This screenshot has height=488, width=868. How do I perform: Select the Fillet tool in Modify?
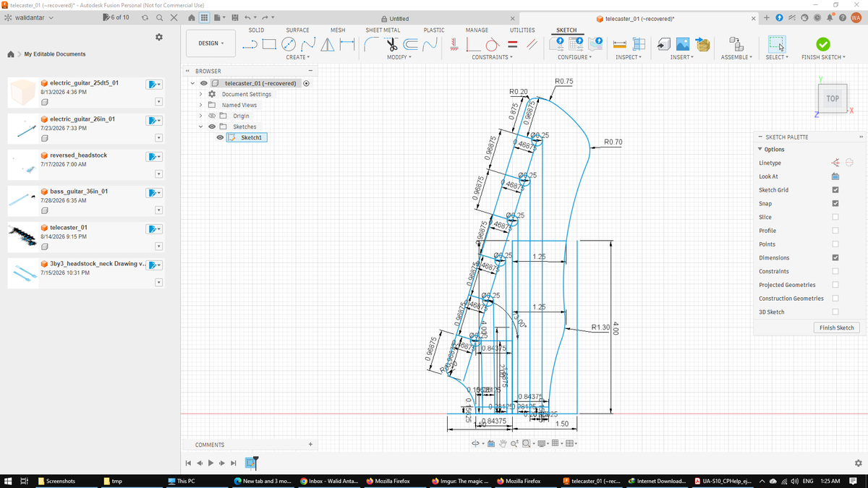click(373, 44)
